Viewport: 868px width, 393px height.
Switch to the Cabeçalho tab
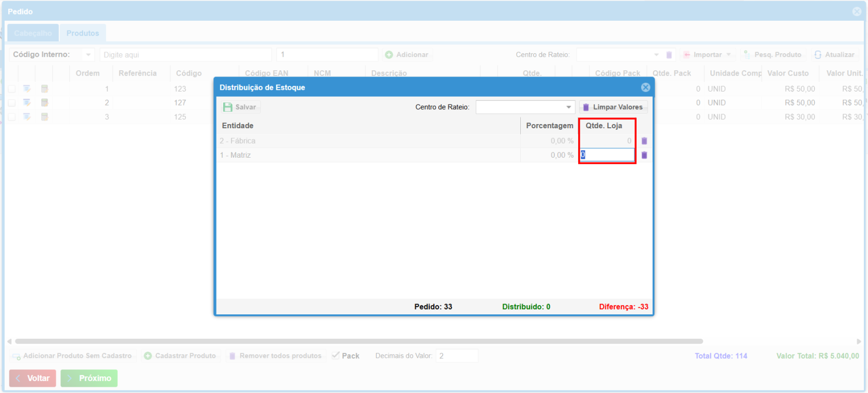[33, 33]
